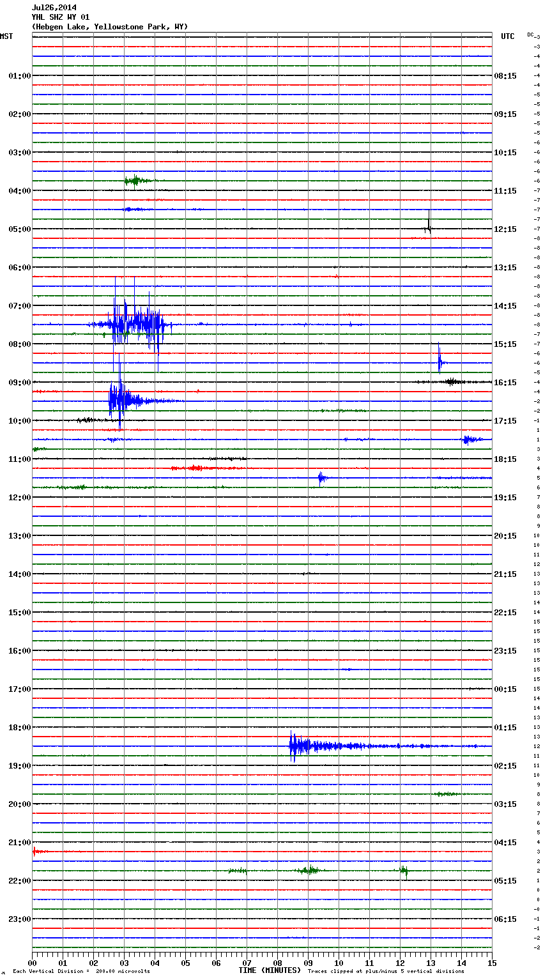Click the 23:15 UTC time label
The width and height of the screenshot is (543, 980).
pos(505,650)
